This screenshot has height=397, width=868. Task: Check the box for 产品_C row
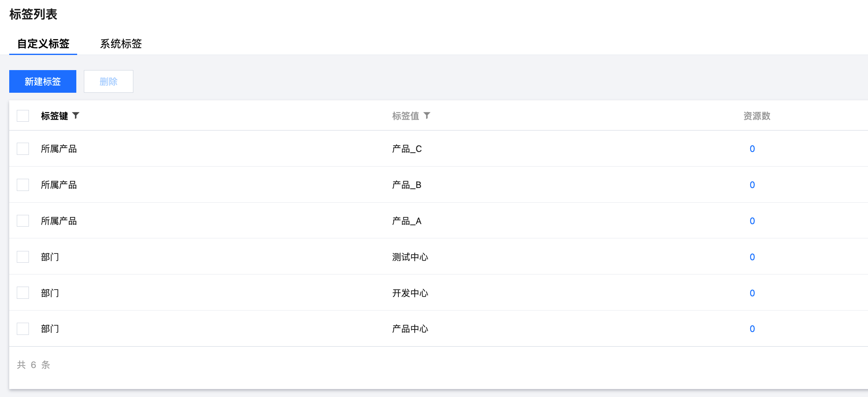[23, 149]
